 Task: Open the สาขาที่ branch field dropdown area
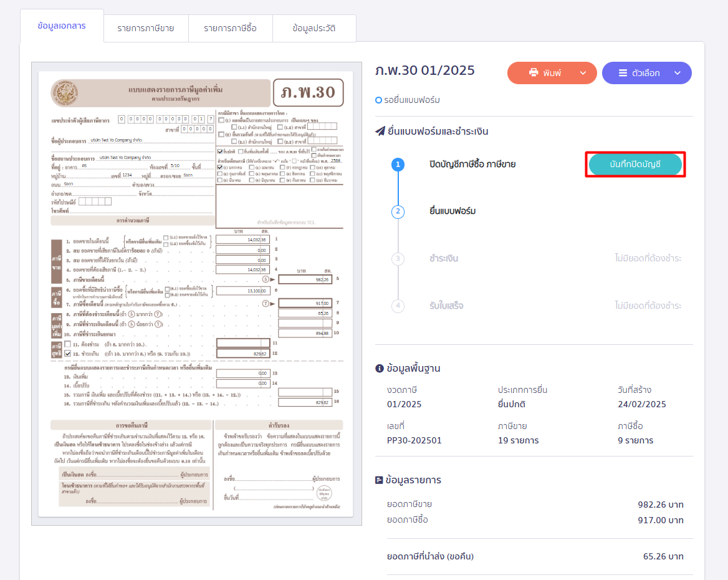pyautogui.click(x=323, y=127)
